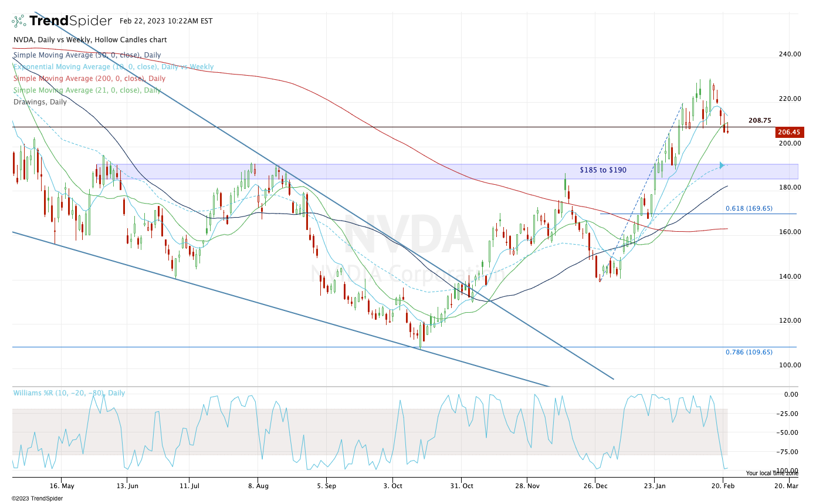Click the 220.00 price axis label
The height and width of the screenshot is (504, 816).
(x=789, y=99)
